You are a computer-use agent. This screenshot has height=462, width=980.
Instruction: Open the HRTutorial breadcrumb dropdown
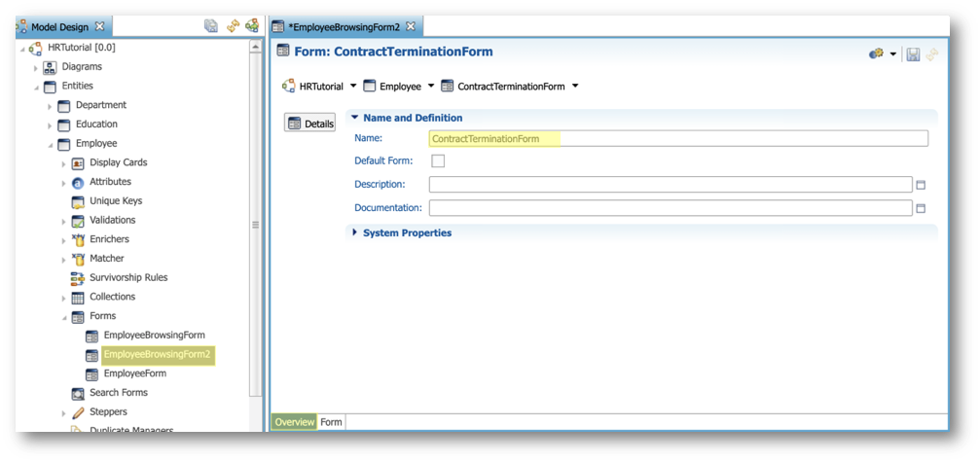coord(353,87)
